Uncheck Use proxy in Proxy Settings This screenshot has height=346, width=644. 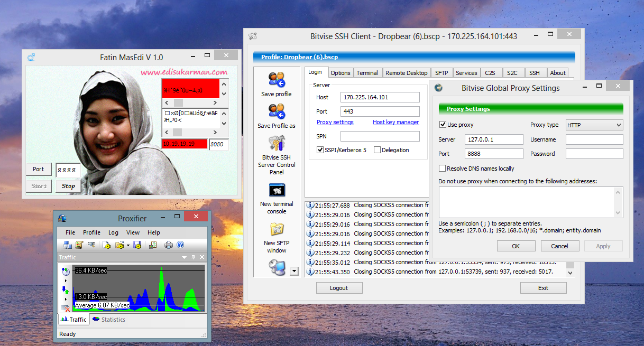(443, 125)
